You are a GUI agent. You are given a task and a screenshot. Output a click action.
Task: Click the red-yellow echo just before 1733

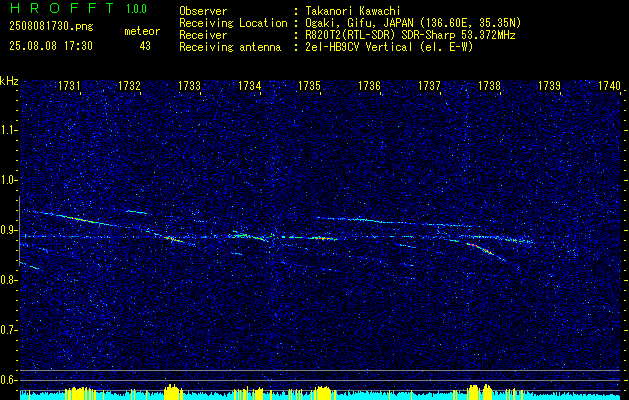pyautogui.click(x=172, y=239)
